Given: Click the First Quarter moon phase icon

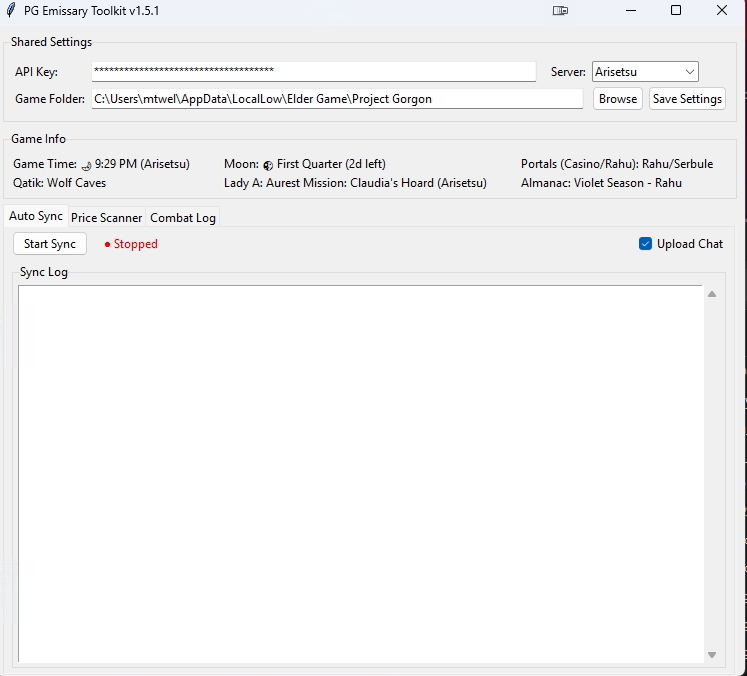Looking at the screenshot, I should point(268,165).
